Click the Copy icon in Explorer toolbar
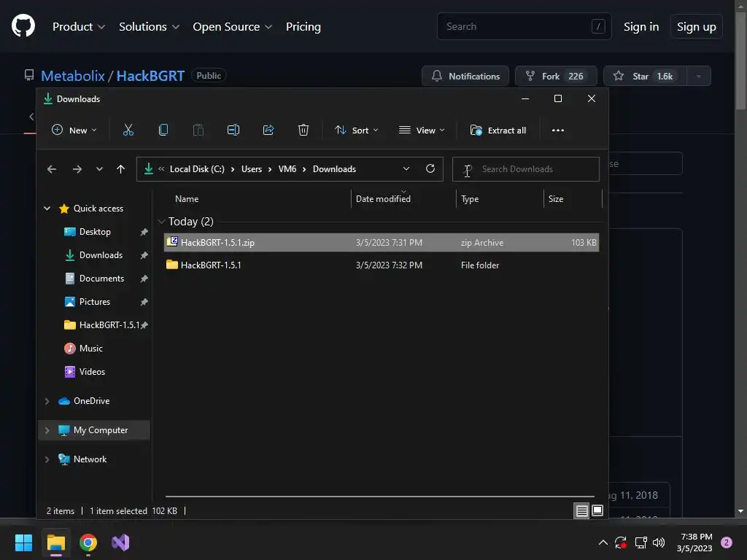 click(163, 130)
